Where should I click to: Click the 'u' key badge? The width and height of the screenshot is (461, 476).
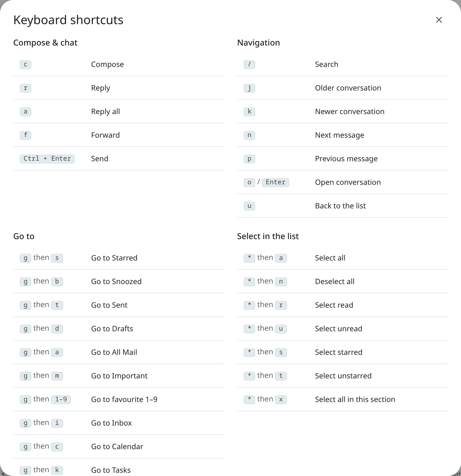point(249,206)
